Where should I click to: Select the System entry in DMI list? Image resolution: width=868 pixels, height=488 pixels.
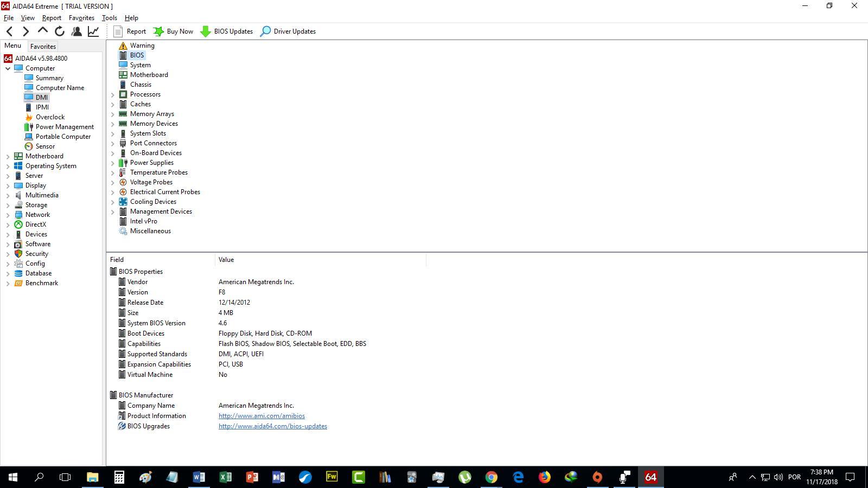tap(140, 65)
